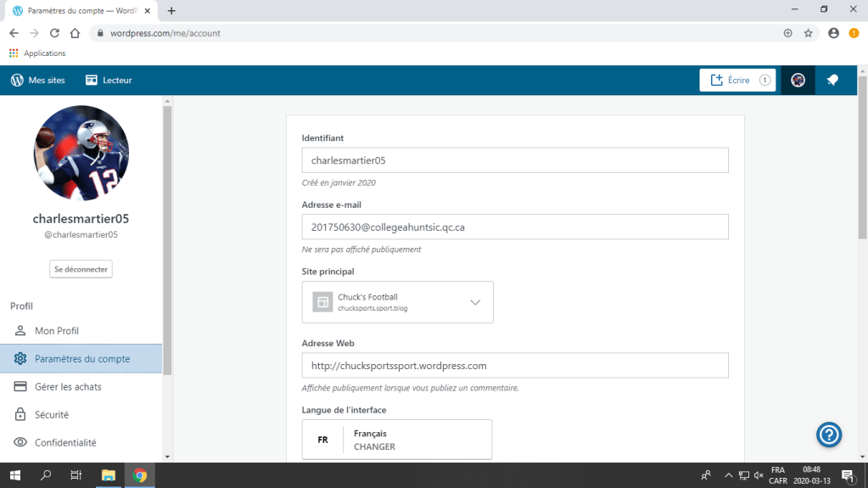Open the Chrome Applications shortcut
Viewport: 868px width, 488px height.
(37, 53)
